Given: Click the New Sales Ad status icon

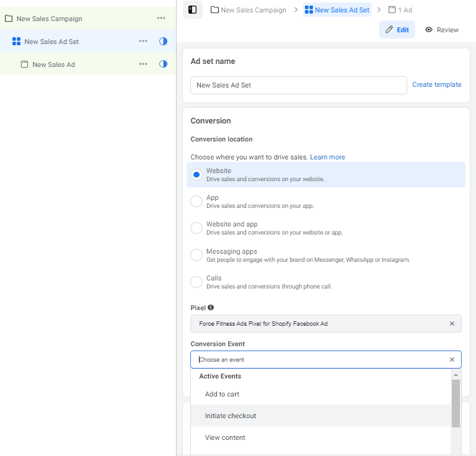Looking at the screenshot, I should click(163, 65).
